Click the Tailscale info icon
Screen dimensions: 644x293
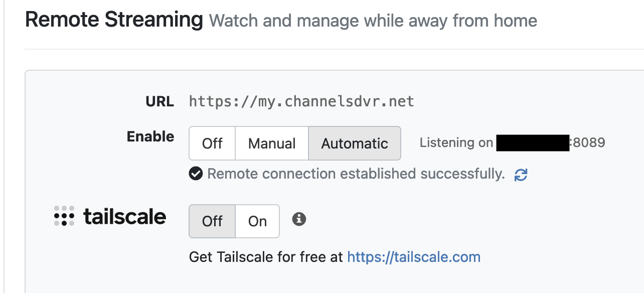click(x=299, y=219)
